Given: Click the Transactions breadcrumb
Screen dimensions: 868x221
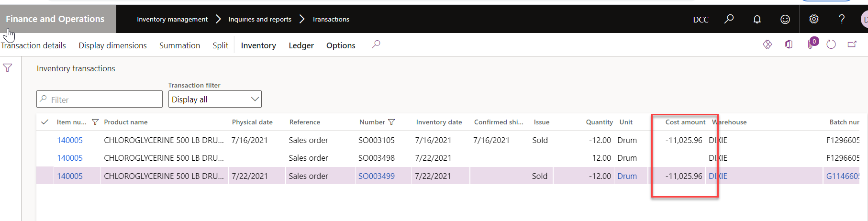Looking at the screenshot, I should (331, 19).
